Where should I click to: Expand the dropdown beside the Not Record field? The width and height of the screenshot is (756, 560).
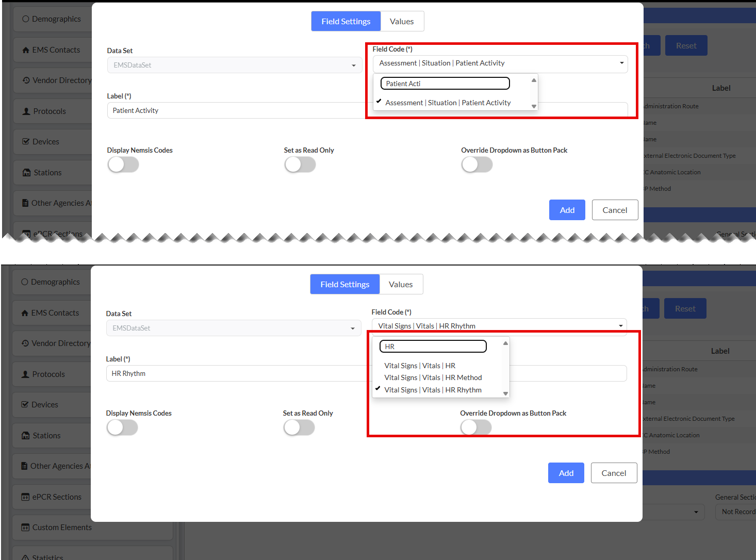tap(696, 512)
